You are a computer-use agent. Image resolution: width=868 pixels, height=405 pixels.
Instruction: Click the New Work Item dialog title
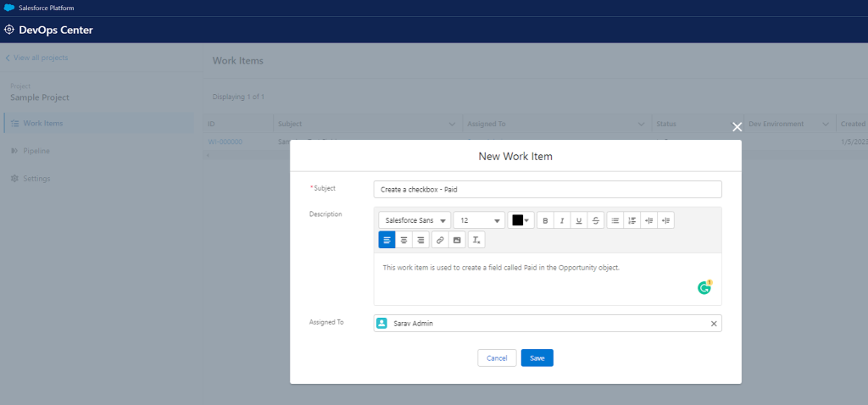(x=515, y=157)
